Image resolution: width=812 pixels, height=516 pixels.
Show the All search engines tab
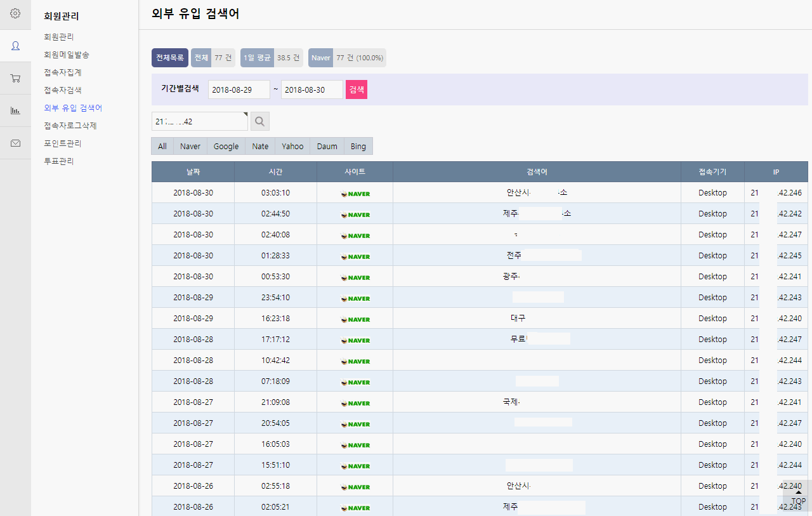coord(162,146)
